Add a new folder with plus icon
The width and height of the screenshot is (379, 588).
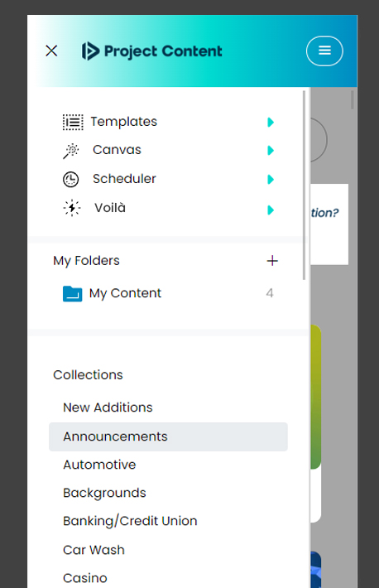pyautogui.click(x=272, y=261)
